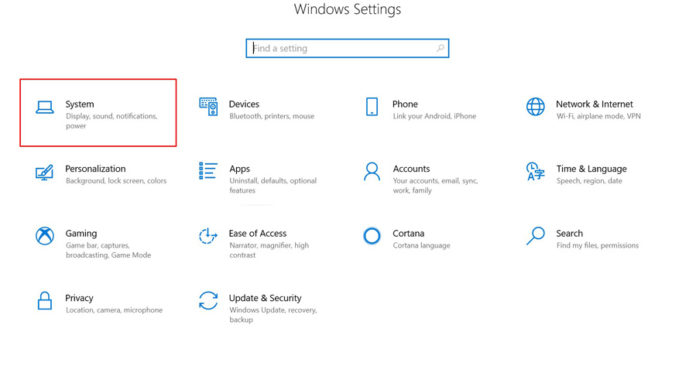Open the Devices keyboard and speaker icon

[x=208, y=106]
